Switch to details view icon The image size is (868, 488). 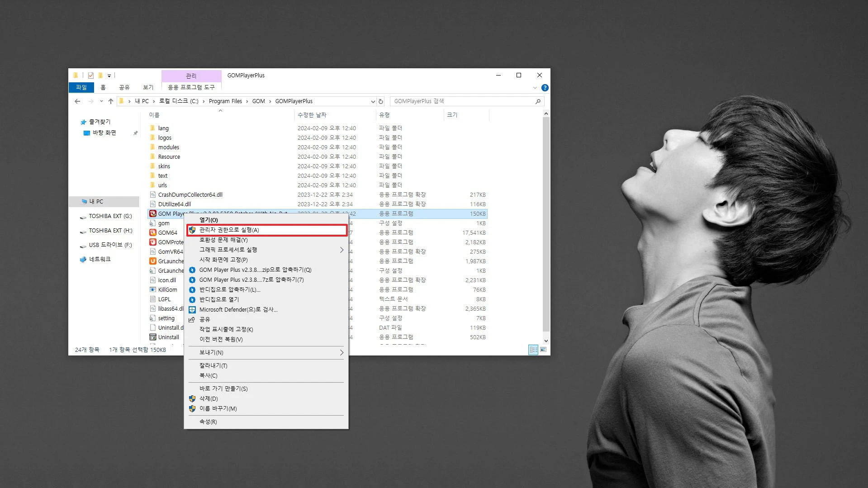click(x=533, y=350)
